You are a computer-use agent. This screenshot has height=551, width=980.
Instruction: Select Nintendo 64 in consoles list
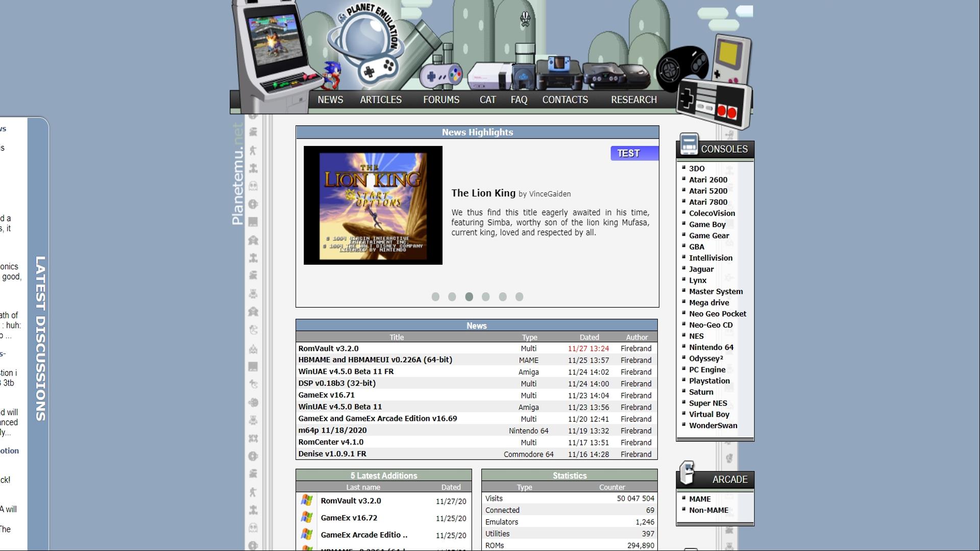click(x=711, y=347)
